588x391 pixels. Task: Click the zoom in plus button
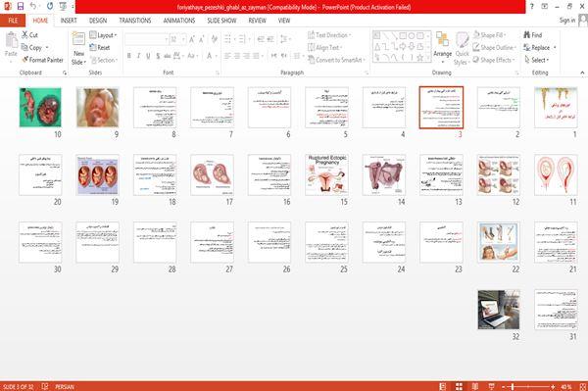pos(553,386)
